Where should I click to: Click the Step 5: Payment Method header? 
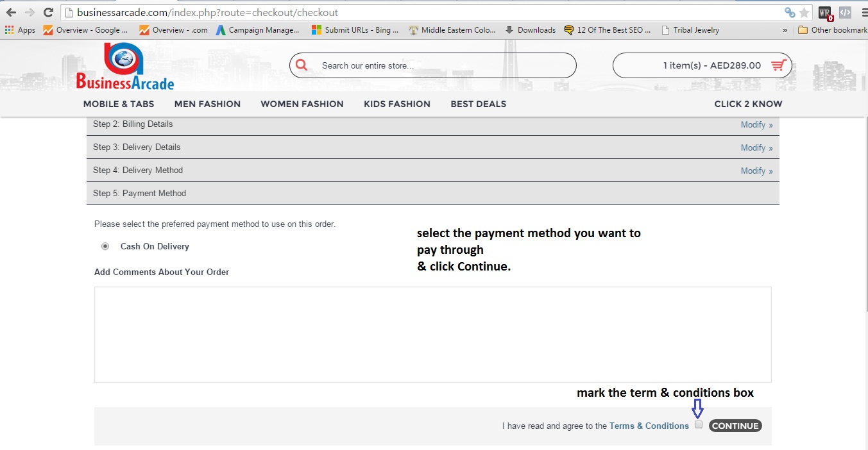[433, 194]
